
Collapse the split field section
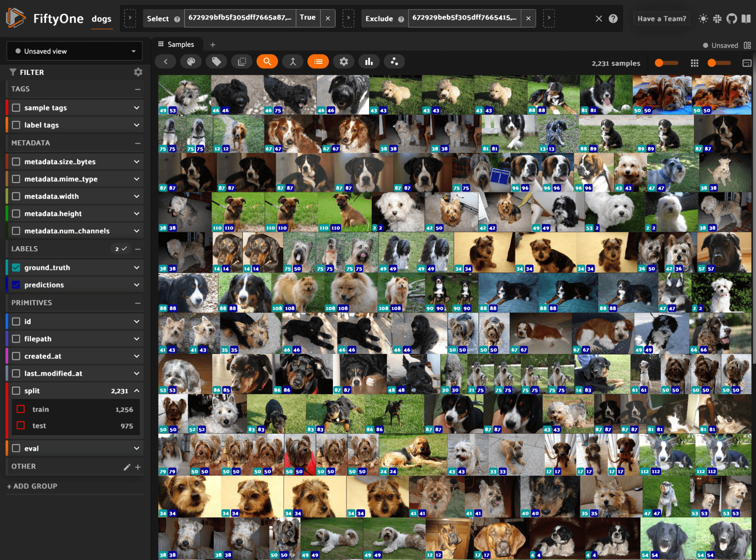pyautogui.click(x=137, y=391)
